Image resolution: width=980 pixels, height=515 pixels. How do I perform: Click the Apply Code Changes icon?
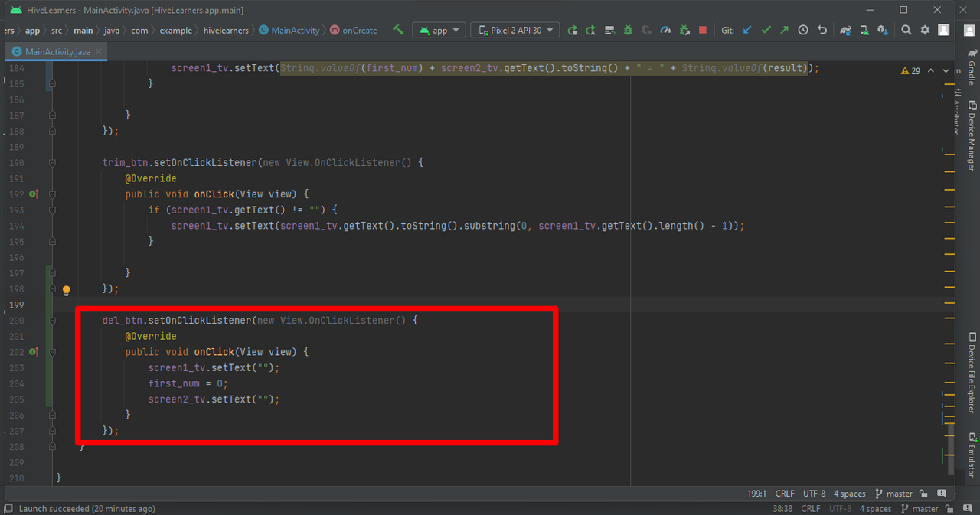coord(609,30)
